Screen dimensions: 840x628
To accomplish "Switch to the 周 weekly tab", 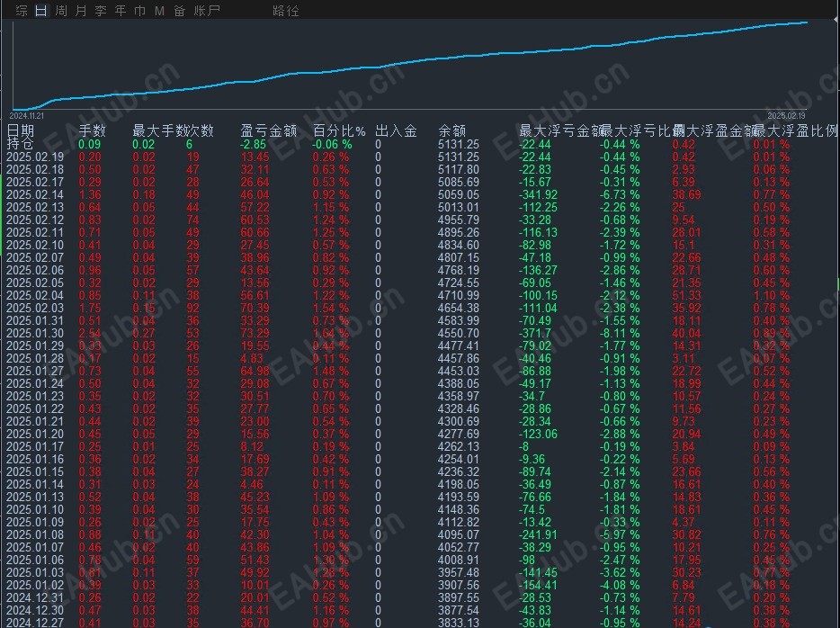I will click(61, 12).
